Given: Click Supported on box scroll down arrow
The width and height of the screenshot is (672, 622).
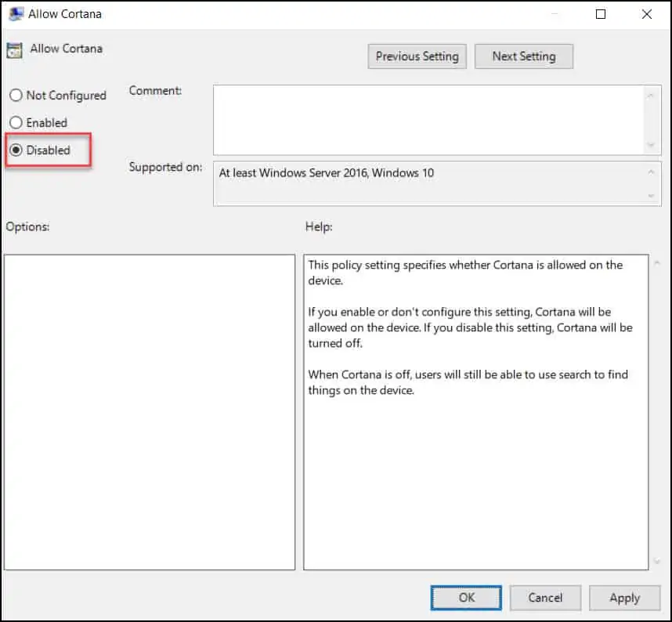Looking at the screenshot, I should coord(651,196).
